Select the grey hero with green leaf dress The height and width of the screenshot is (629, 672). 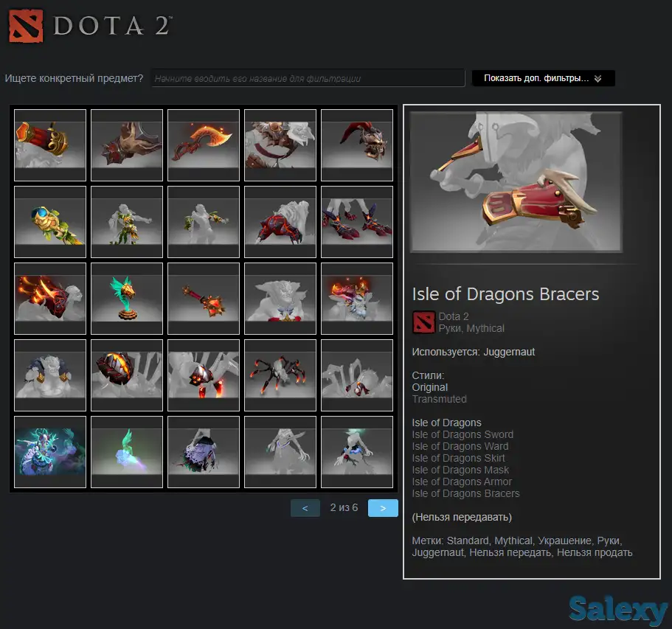(x=127, y=221)
